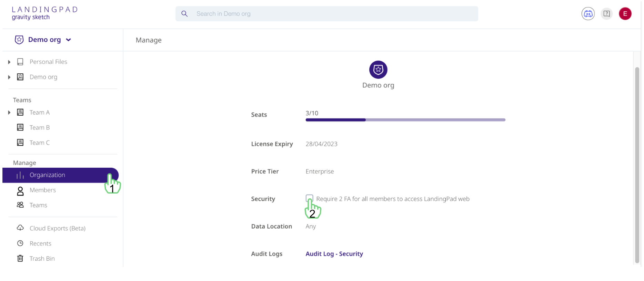
Task: Click the Team A icon
Action: [20, 112]
